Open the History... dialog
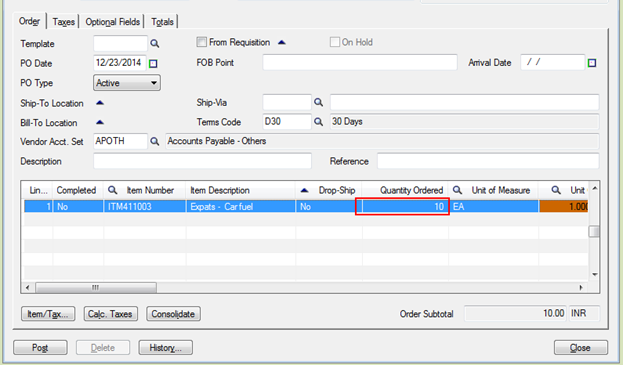623x365 pixels. (165, 348)
